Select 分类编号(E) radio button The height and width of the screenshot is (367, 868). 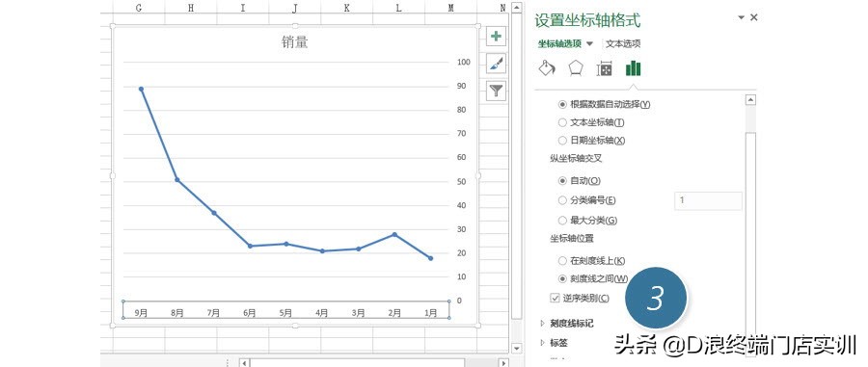[562, 200]
